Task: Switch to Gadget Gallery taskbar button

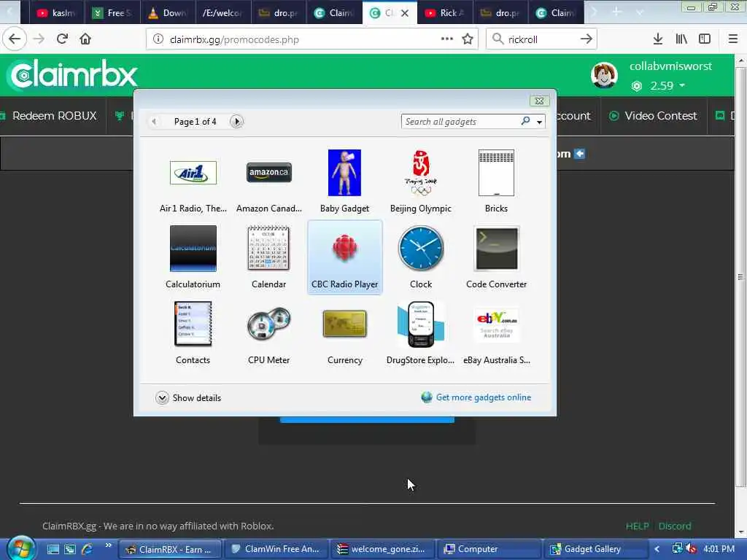Action: (x=595, y=549)
